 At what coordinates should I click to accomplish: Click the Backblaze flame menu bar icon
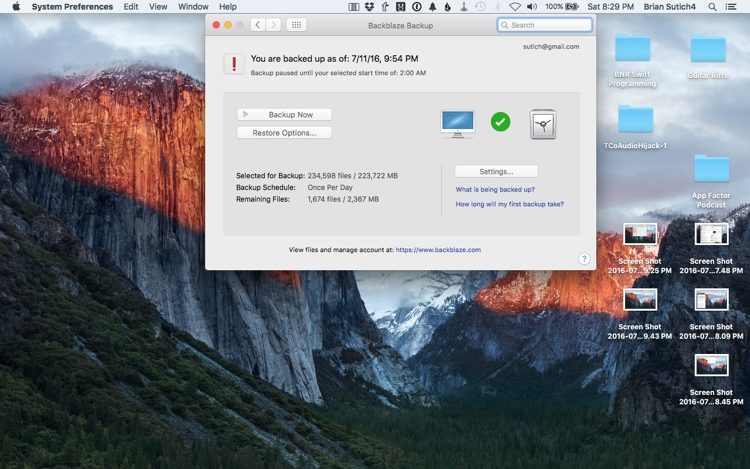[x=447, y=7]
